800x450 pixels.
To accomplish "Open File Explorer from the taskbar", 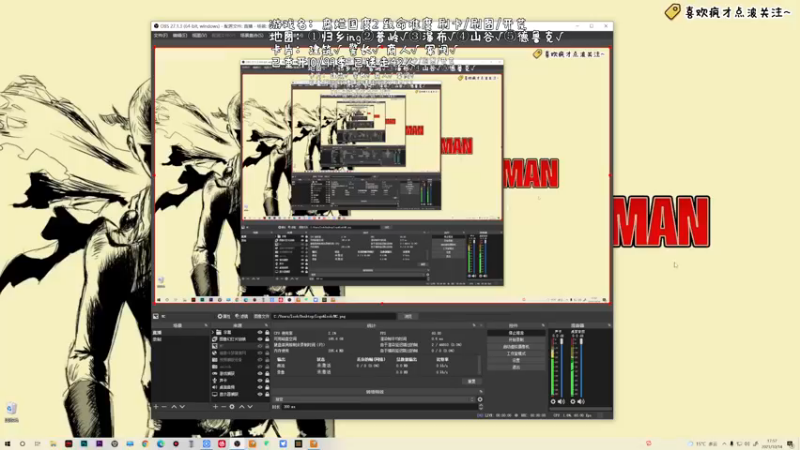I will [x=53, y=444].
